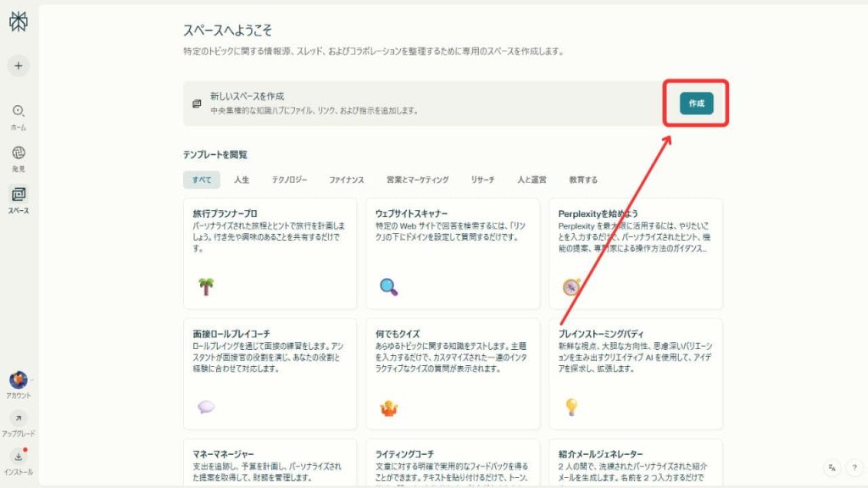Click the 新しいスペースを作成 label
Image resolution: width=868 pixels, height=488 pixels.
[247, 97]
